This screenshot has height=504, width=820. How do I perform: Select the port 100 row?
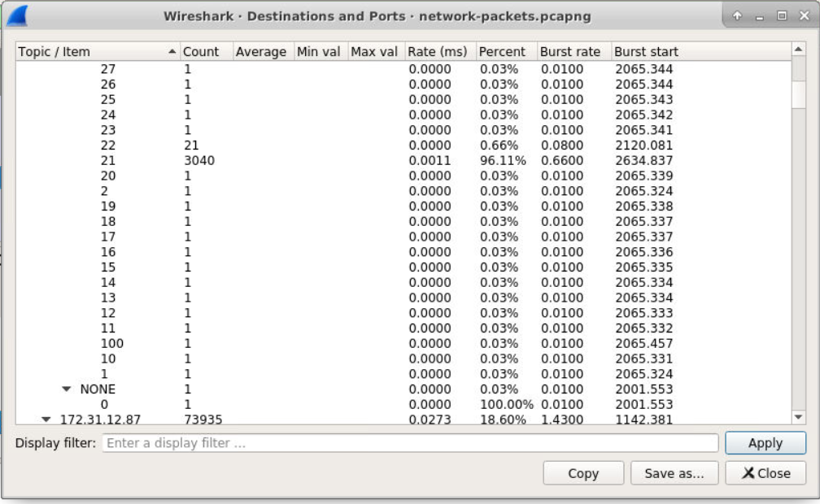(111, 344)
